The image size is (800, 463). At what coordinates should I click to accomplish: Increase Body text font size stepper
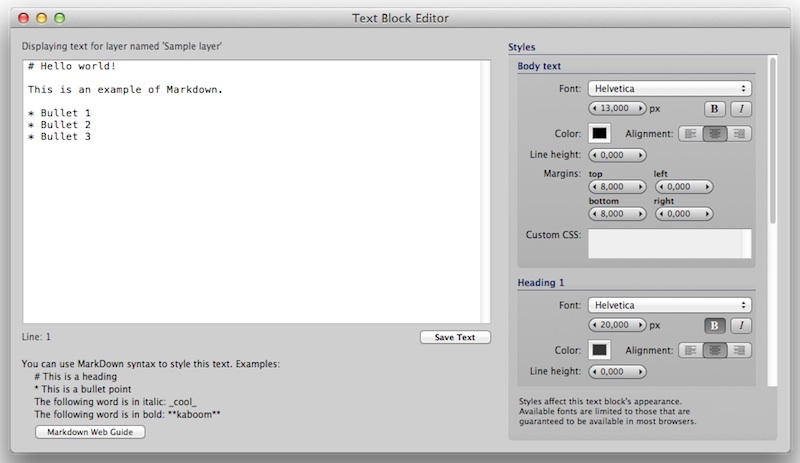pos(640,108)
